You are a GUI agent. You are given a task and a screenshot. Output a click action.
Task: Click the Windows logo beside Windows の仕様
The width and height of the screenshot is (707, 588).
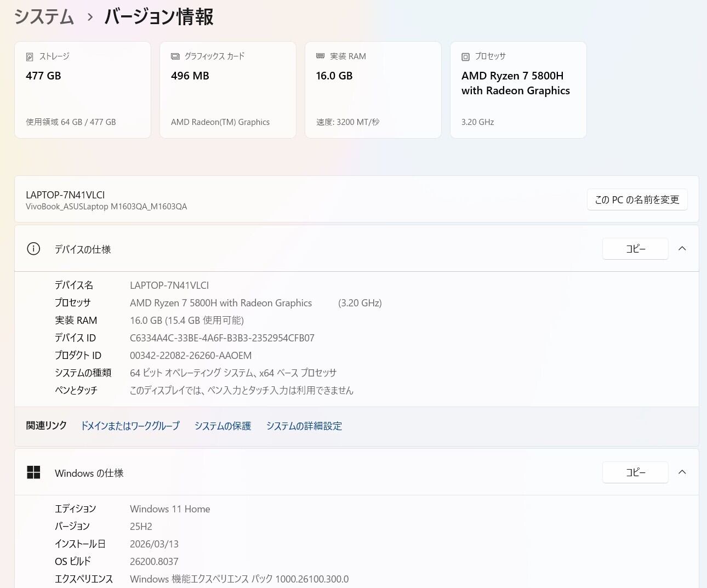(x=33, y=472)
